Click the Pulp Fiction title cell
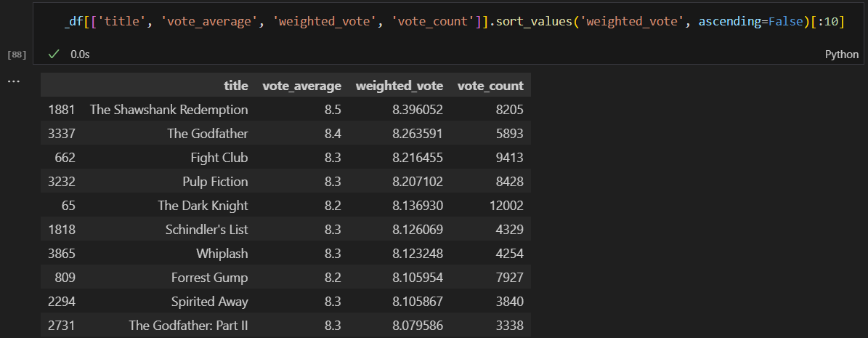This screenshot has height=338, width=868. [215, 182]
